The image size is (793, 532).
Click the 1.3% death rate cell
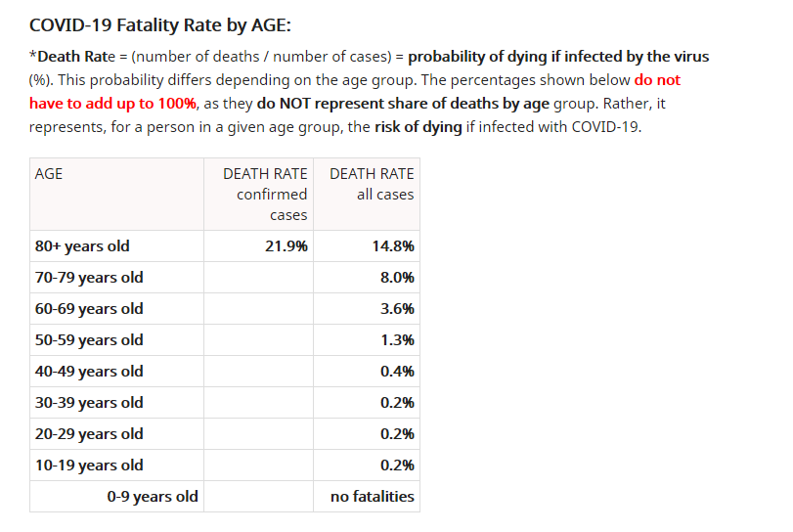tap(397, 340)
